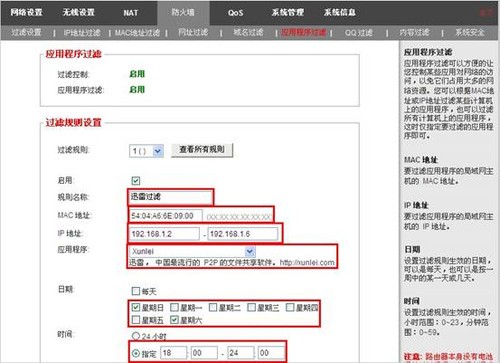Viewport: 500px width, 363px height.
Task: Select 应用程序过滤 submenu item
Action: pos(304,32)
